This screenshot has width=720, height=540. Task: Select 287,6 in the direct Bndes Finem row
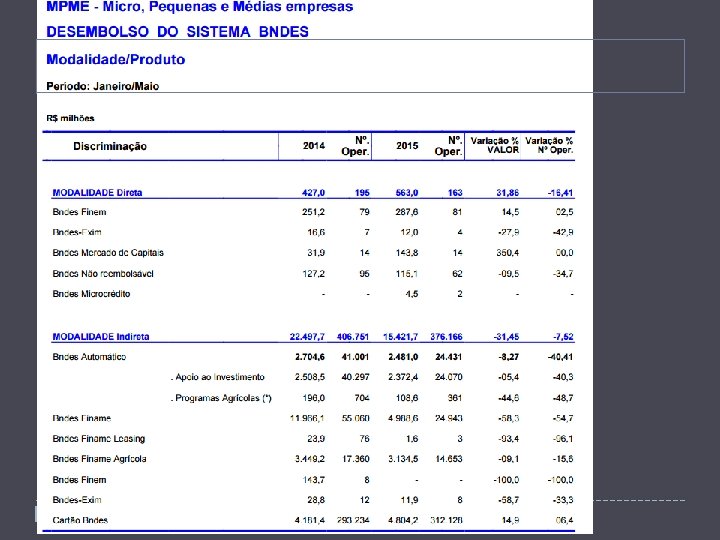tap(406, 212)
